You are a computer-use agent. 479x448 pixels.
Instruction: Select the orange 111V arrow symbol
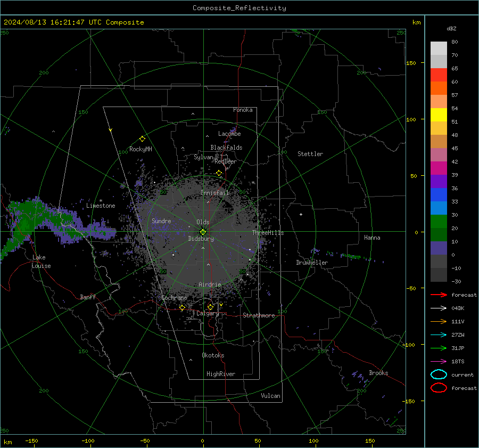coord(439,321)
